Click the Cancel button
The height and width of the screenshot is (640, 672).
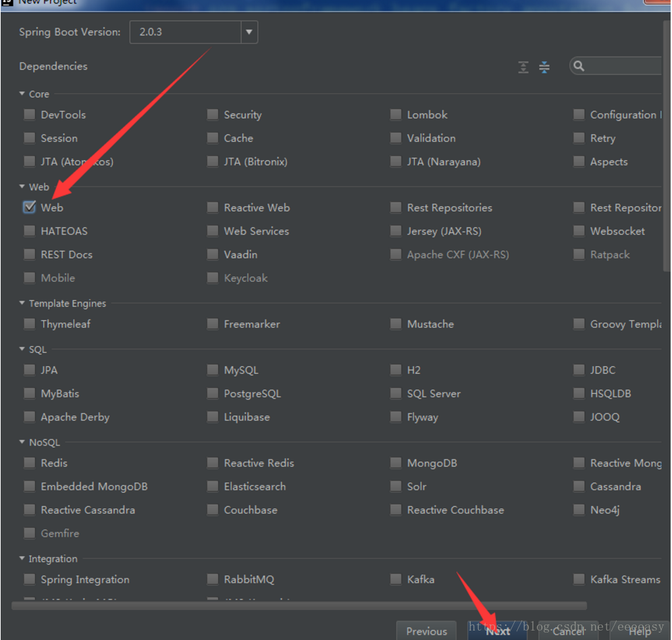pos(568,631)
